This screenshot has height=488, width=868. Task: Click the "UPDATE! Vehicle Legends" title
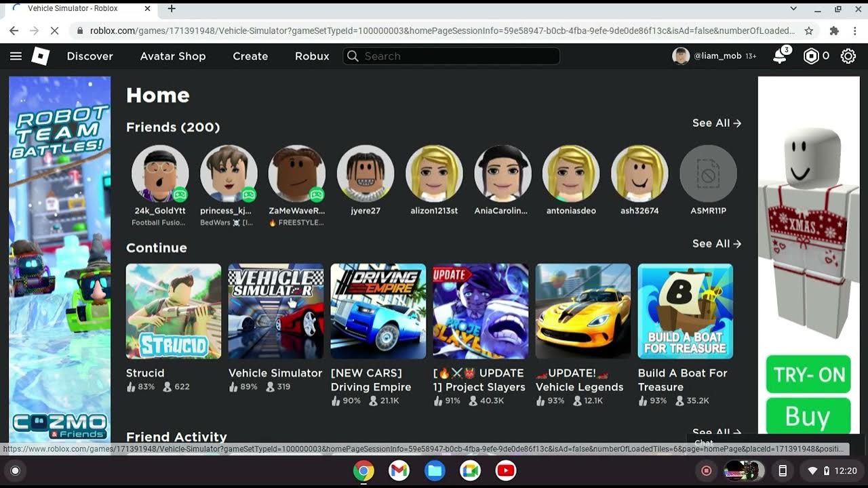[x=580, y=380]
